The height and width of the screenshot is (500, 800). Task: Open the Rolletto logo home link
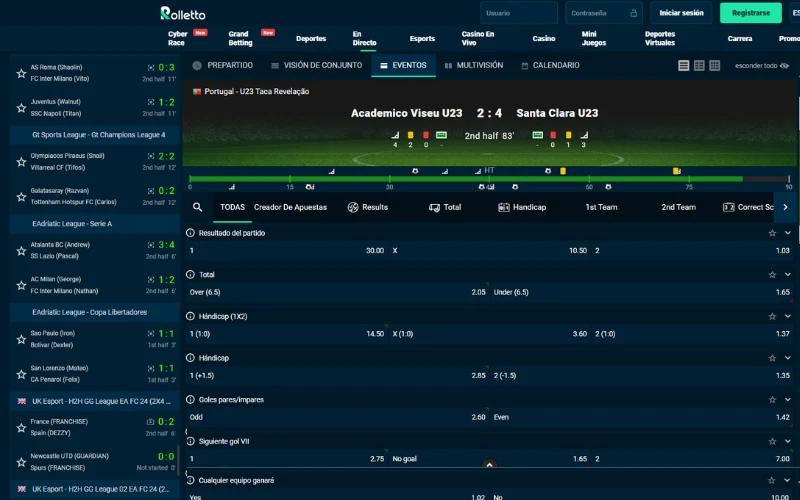point(183,13)
